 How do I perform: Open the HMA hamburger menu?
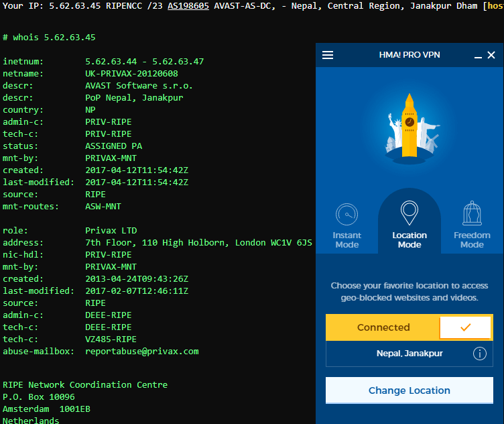tap(328, 55)
